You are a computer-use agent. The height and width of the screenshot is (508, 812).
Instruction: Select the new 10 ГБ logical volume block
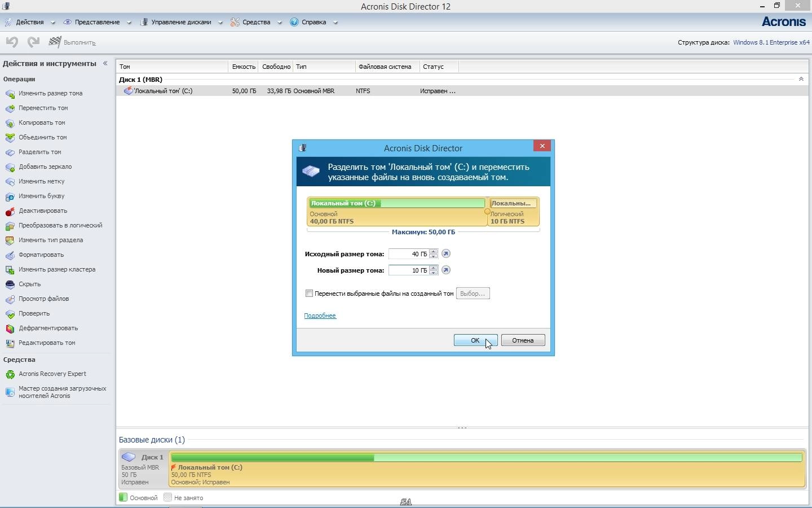click(513, 212)
